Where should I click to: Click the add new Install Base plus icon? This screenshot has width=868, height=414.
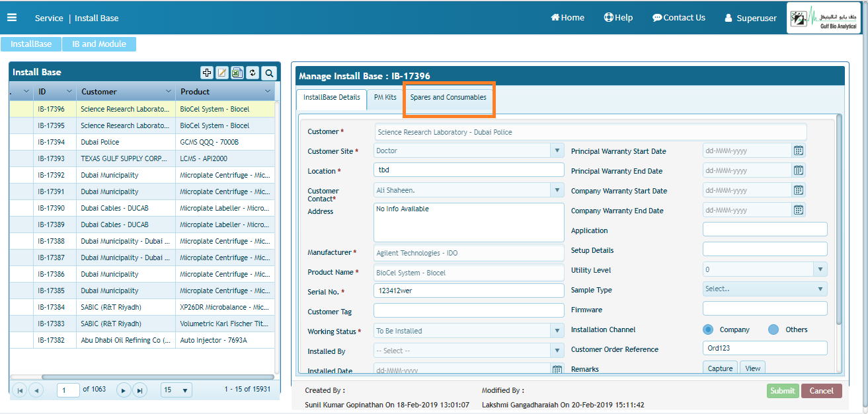207,73
